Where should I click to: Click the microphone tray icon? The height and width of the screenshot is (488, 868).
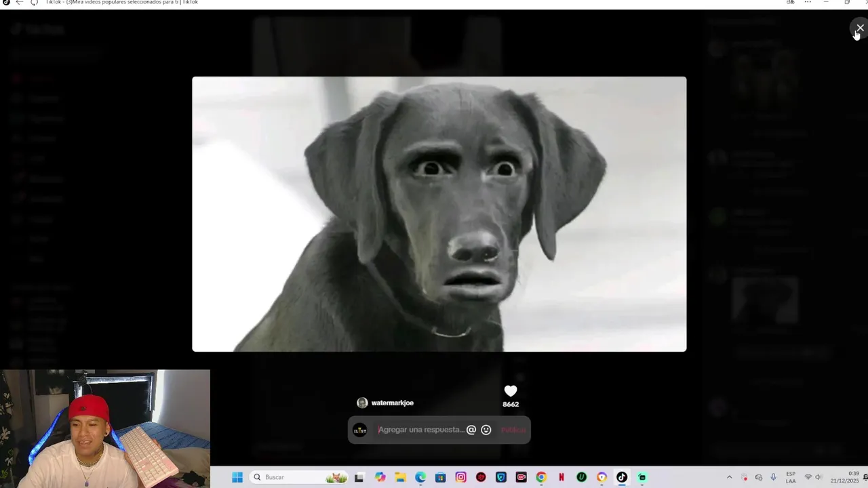click(x=773, y=477)
